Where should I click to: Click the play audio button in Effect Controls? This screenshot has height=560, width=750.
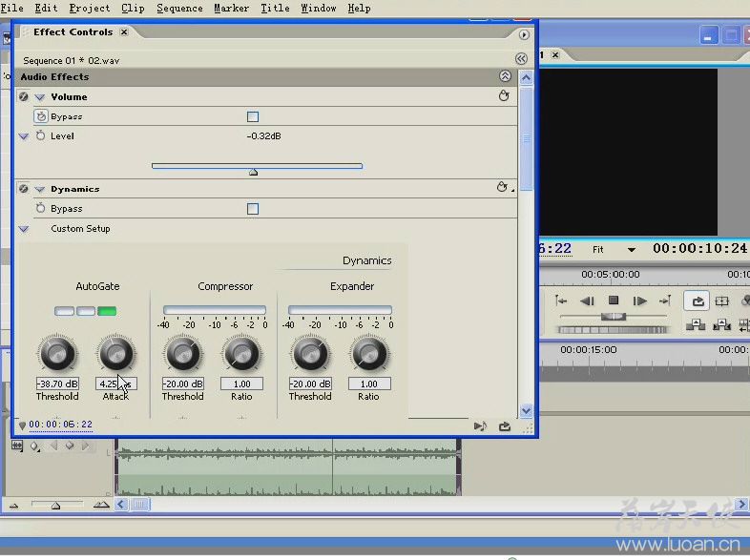tap(480, 426)
